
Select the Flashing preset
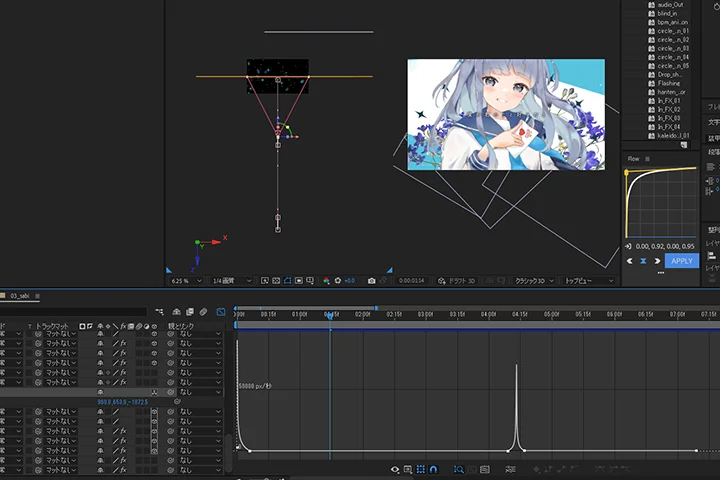pyautogui.click(x=669, y=83)
